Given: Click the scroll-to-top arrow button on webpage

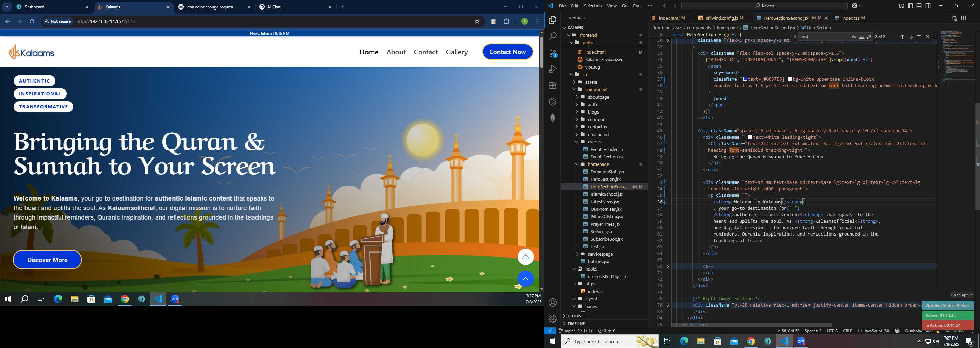Looking at the screenshot, I should [x=525, y=279].
